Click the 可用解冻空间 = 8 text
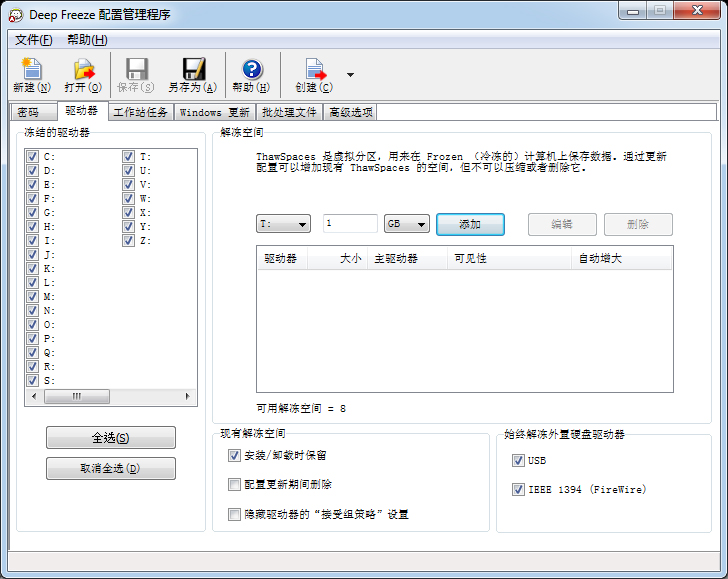This screenshot has height=579, width=728. (x=301, y=409)
